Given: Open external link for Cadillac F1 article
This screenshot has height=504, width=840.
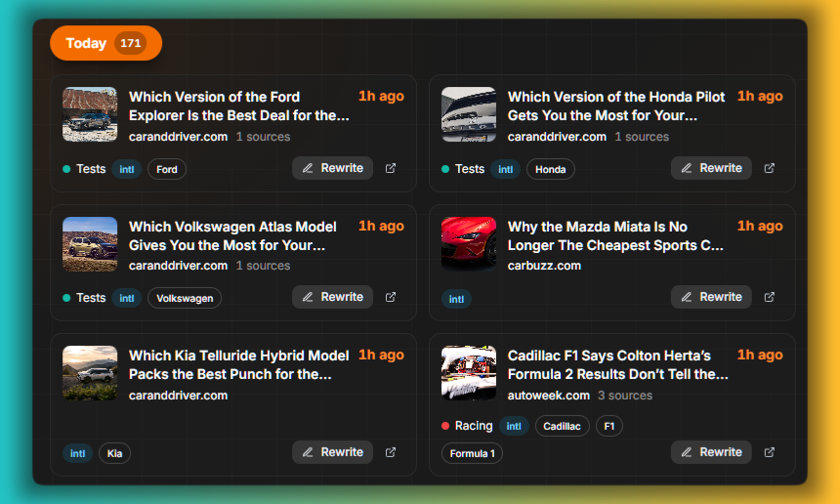Looking at the screenshot, I should (770, 452).
